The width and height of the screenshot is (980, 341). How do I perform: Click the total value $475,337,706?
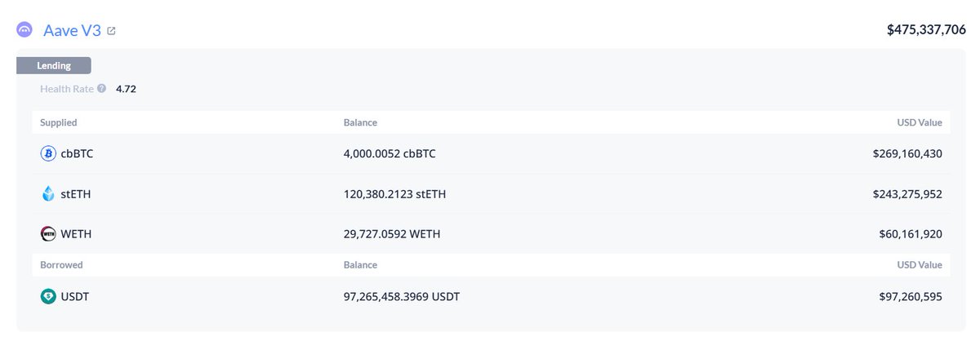pos(926,30)
